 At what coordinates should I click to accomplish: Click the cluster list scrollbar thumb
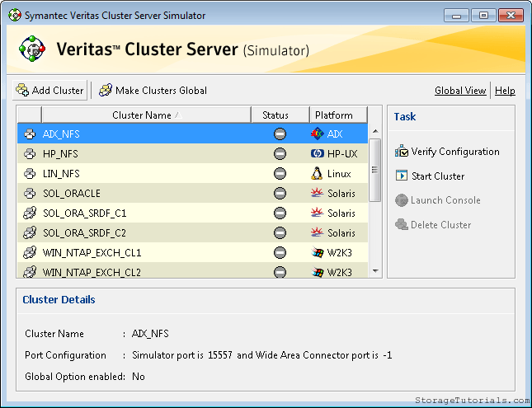click(x=375, y=170)
